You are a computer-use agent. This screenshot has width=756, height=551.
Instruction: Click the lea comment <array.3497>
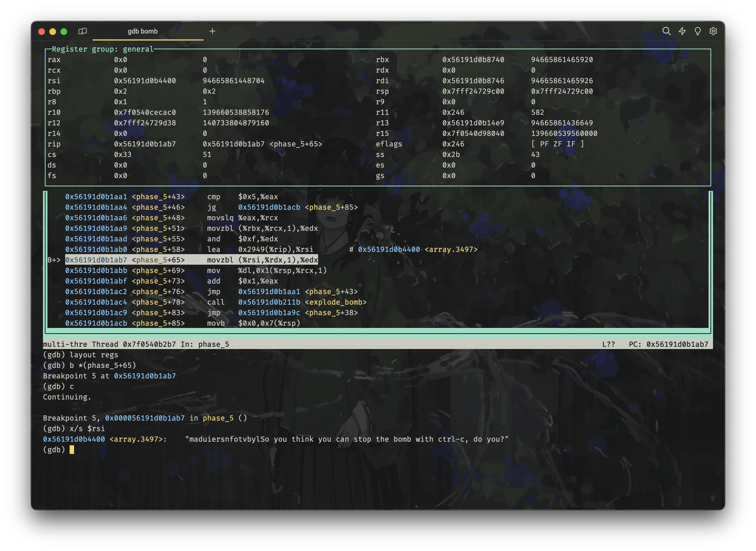pos(451,249)
